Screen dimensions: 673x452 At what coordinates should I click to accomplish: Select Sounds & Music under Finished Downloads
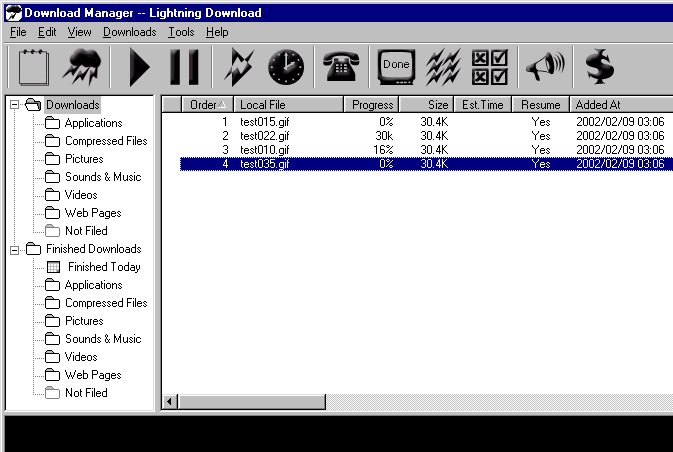(x=103, y=339)
